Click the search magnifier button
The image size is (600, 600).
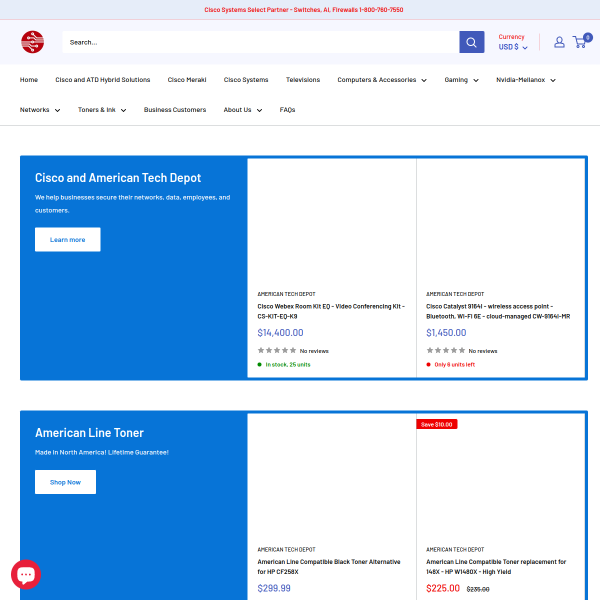click(471, 42)
